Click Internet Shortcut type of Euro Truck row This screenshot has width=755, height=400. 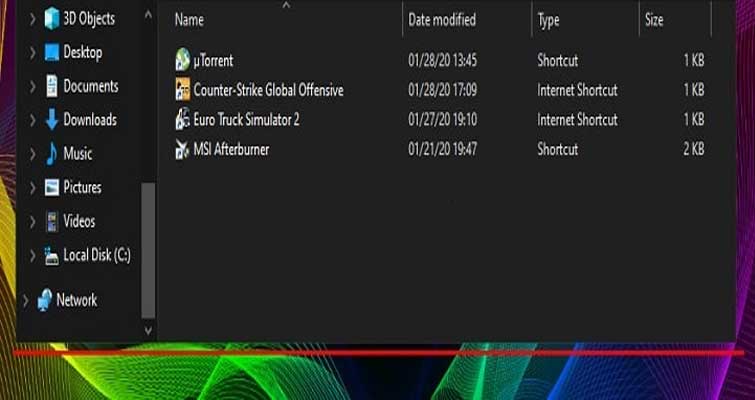click(577, 120)
